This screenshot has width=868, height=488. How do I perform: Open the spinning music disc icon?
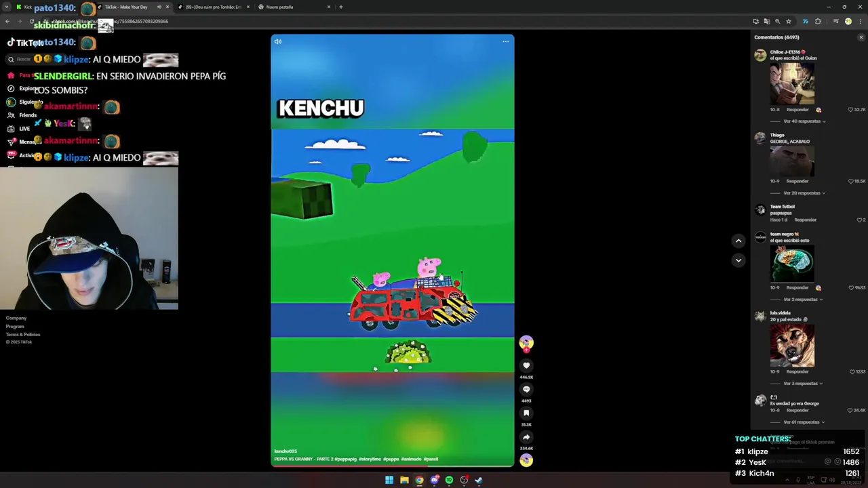point(526,460)
